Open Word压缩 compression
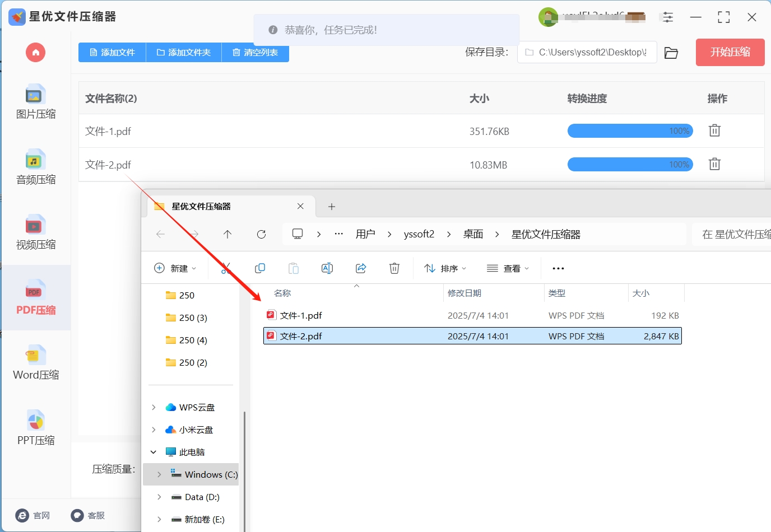Screen dimensions: 771x532 (x=36, y=363)
